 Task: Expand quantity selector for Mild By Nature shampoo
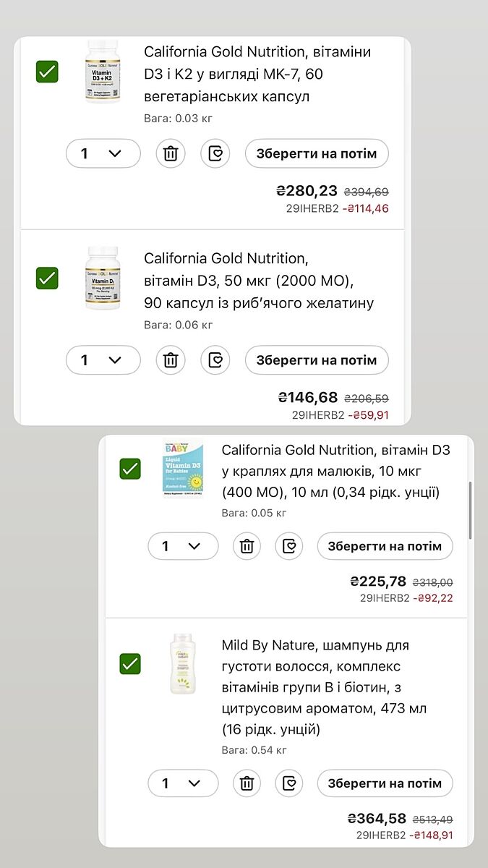tap(183, 783)
